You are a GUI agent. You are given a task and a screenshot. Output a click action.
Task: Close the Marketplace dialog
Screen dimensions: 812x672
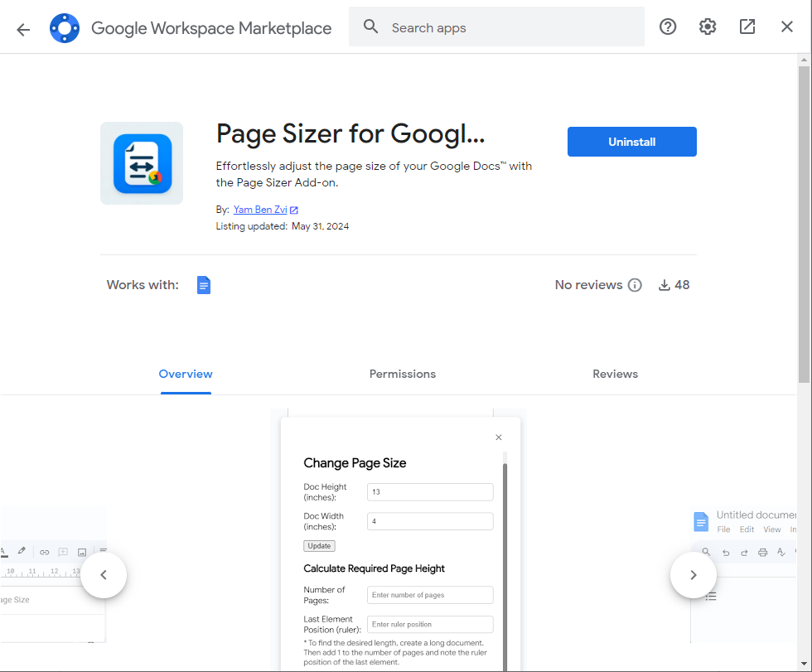pyautogui.click(x=786, y=27)
